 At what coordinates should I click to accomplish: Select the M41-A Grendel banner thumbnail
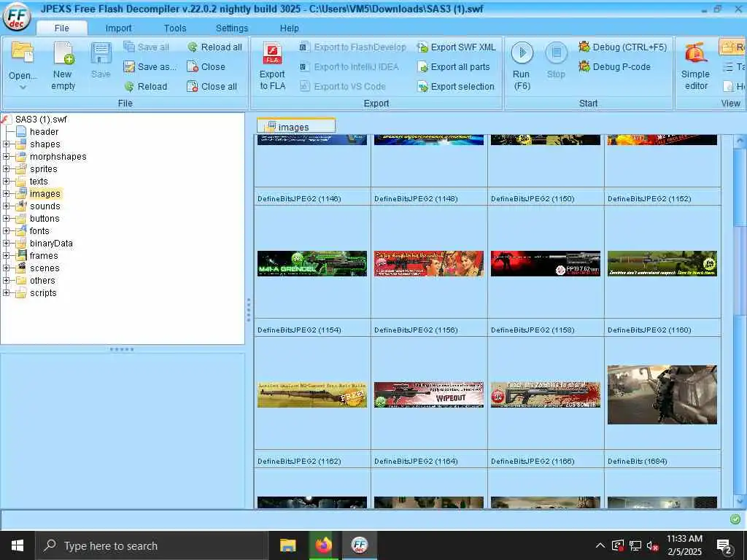pos(312,263)
